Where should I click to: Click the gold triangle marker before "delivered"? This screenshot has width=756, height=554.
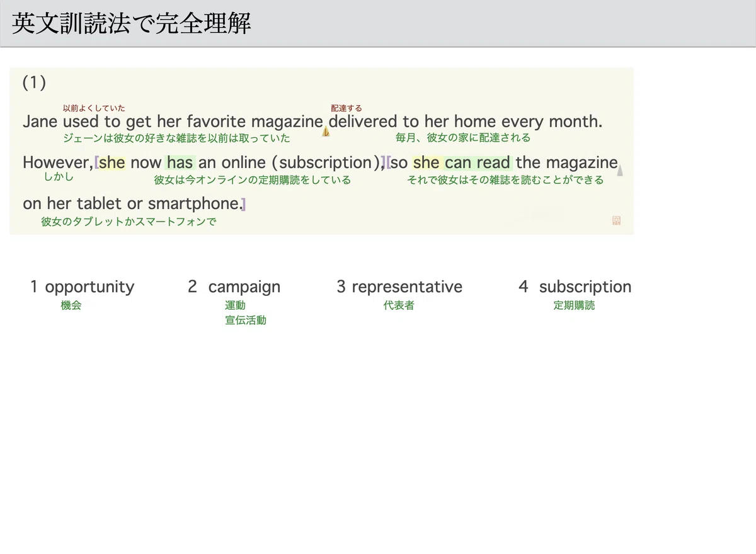[326, 131]
